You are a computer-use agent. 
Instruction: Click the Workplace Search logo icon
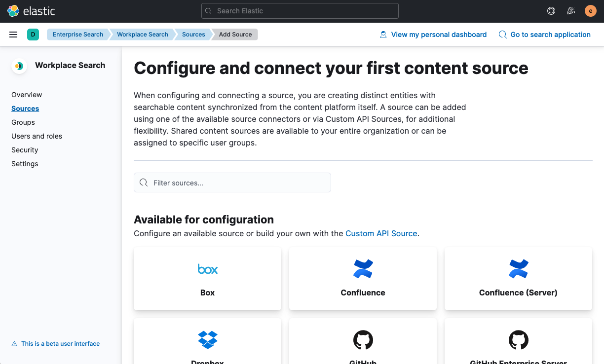[19, 66]
